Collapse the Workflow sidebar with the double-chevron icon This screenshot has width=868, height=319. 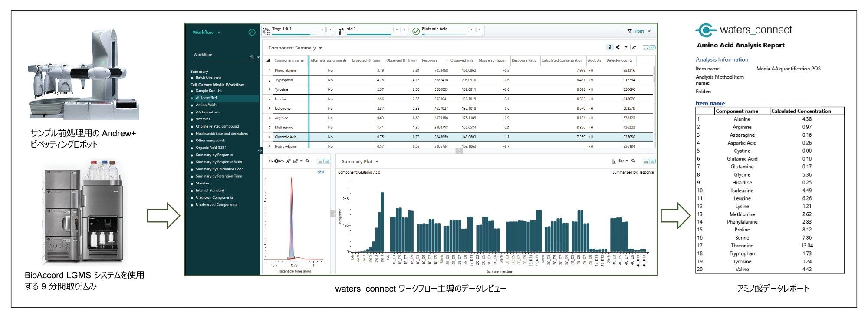(252, 33)
